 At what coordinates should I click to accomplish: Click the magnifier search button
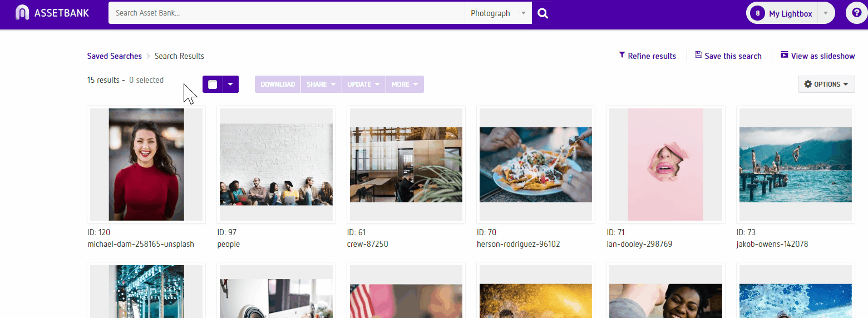(543, 13)
